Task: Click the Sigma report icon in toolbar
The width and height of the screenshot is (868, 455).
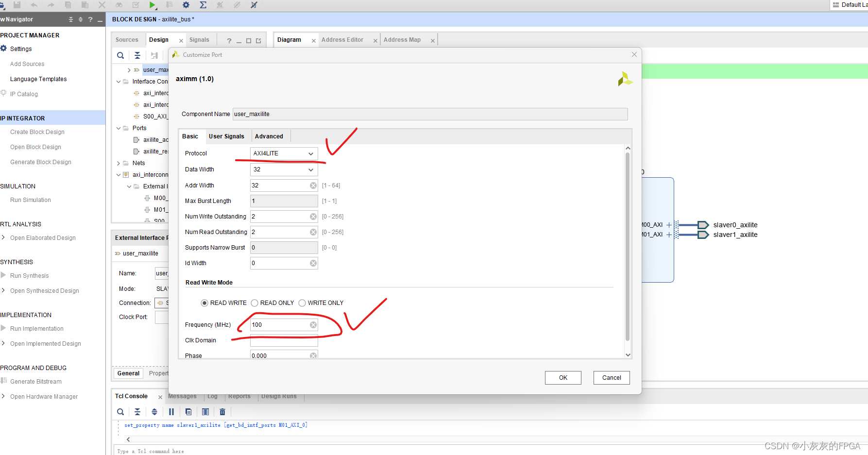Action: (203, 5)
